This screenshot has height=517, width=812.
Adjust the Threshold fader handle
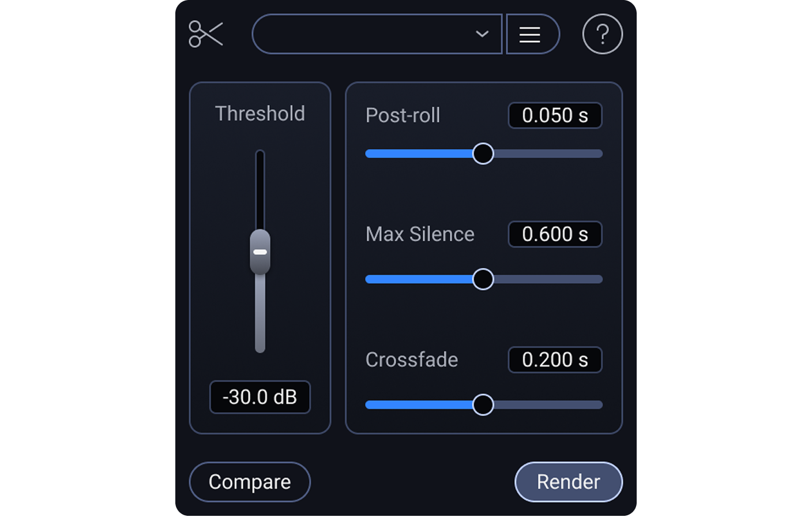point(260,251)
